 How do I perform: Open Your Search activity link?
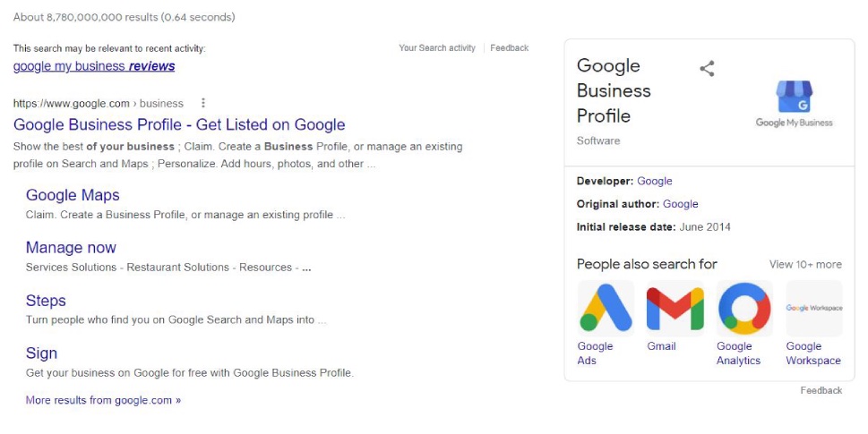(437, 48)
